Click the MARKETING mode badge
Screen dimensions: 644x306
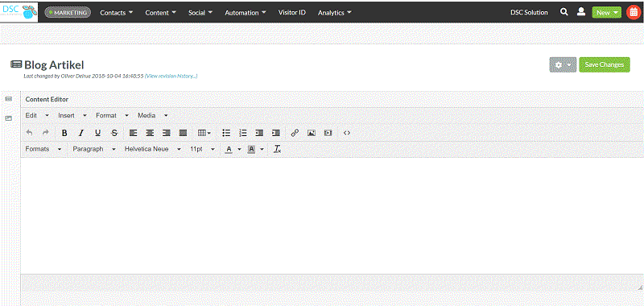(x=68, y=12)
